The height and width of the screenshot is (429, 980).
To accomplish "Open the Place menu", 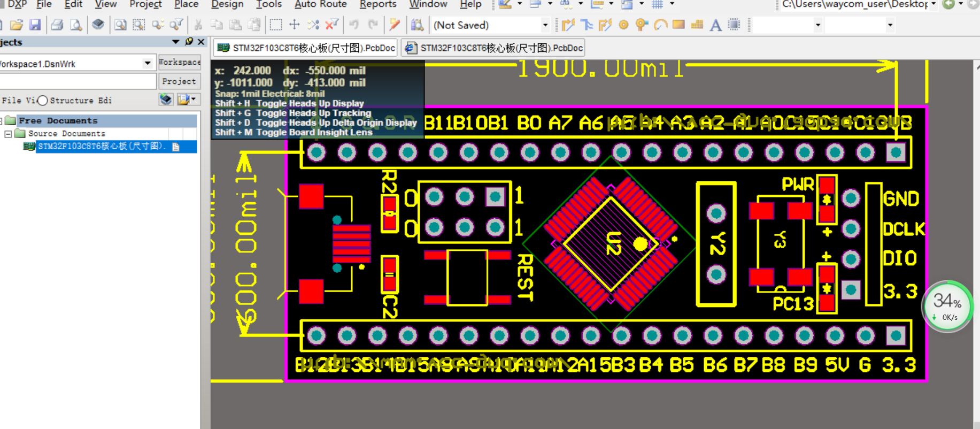I will [186, 4].
